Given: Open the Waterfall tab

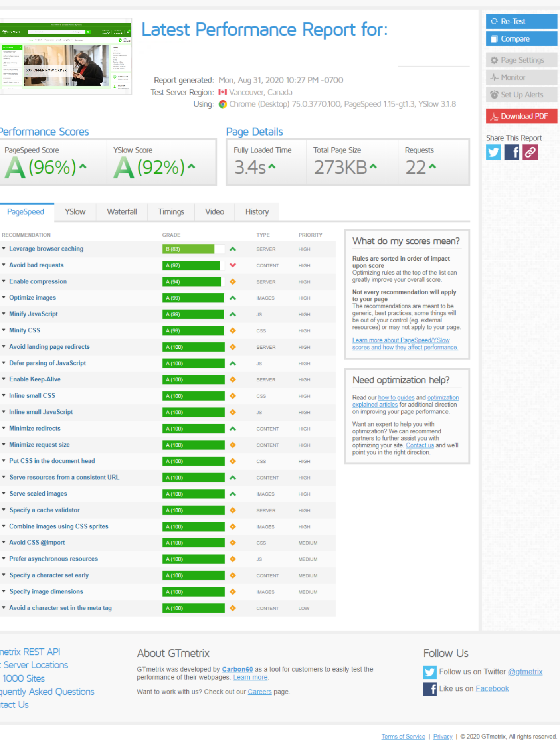Looking at the screenshot, I should tap(122, 212).
